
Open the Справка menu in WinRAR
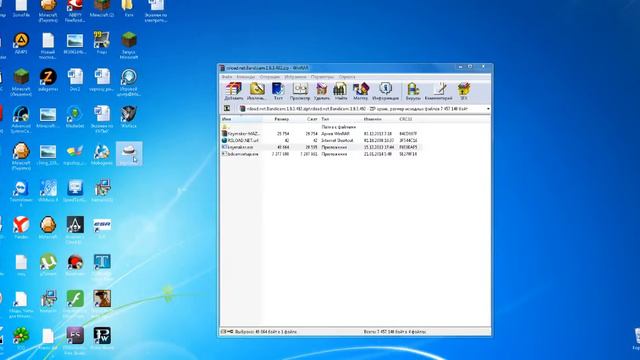(347, 77)
